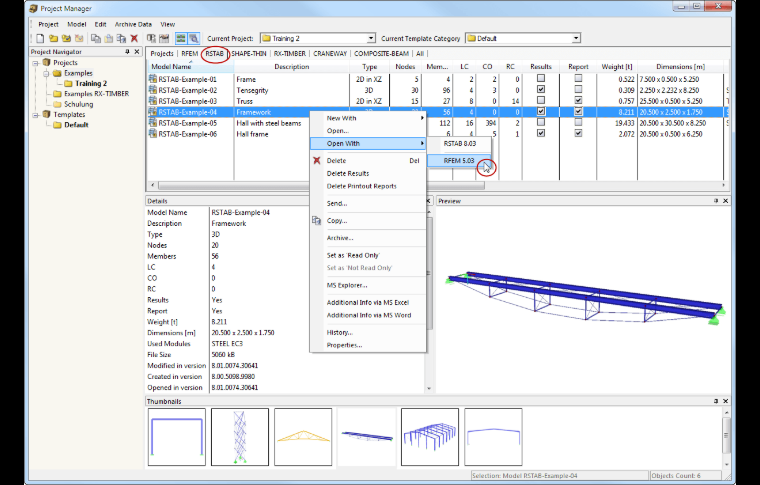Click the model icon of RSTAB-Example-01
Screen dimensions: 760x485
click(153, 78)
